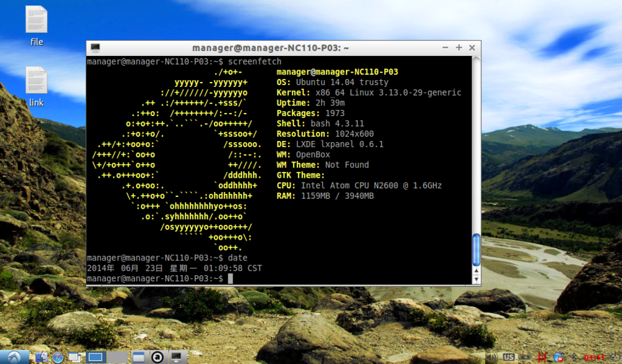
Task: Open the power/logout icon in panel
Action: pos(615,358)
